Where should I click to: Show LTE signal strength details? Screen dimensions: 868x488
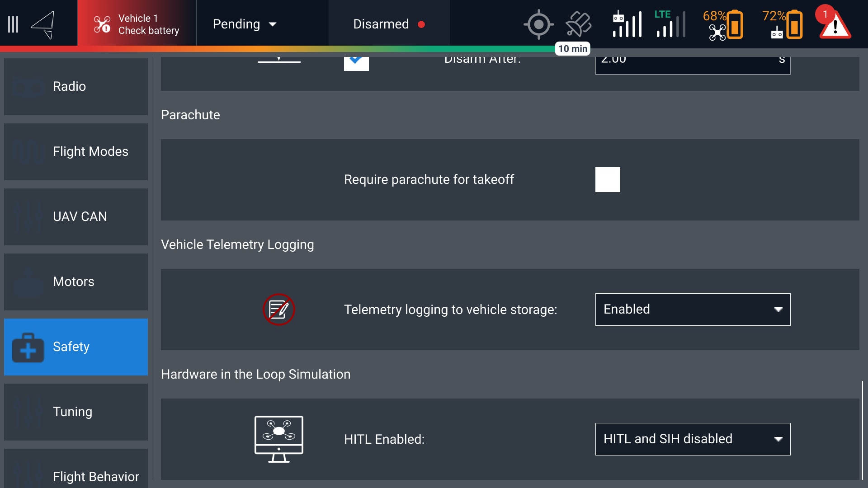pyautogui.click(x=670, y=24)
